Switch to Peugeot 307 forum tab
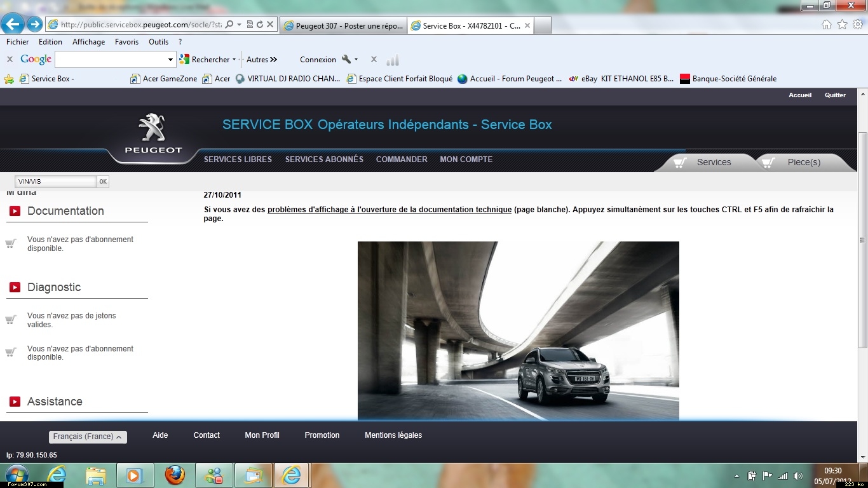This screenshot has height=488, width=868. click(343, 26)
